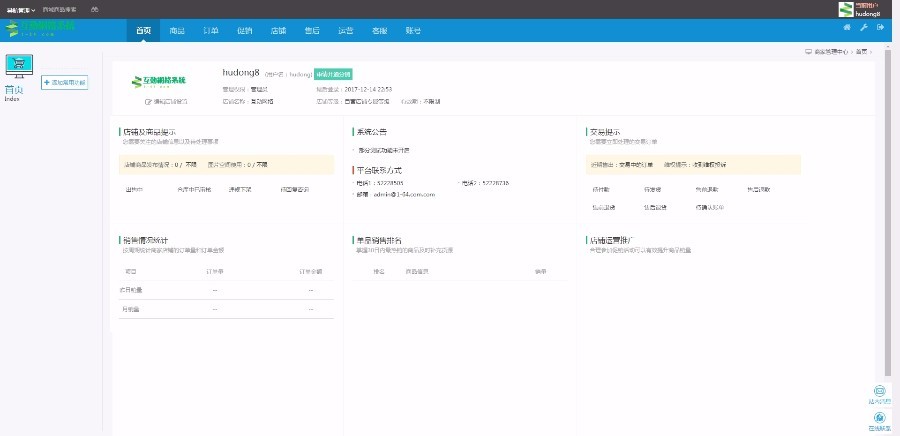
Task: Click the second link in 交易提示 row two
Action: click(x=655, y=207)
